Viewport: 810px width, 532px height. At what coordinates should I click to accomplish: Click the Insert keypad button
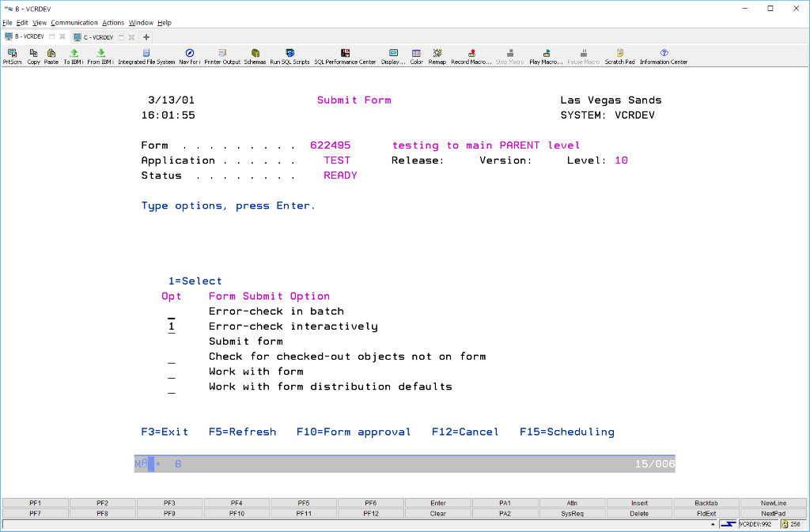click(x=639, y=503)
